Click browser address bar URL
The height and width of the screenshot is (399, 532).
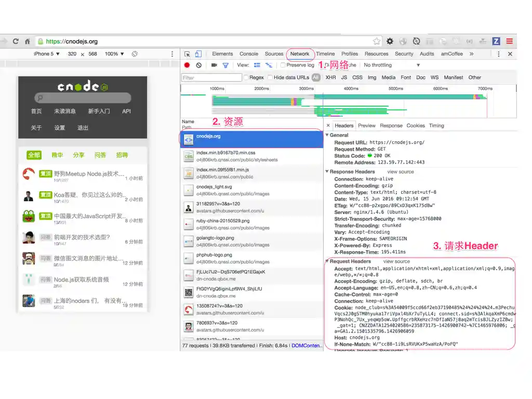point(72,42)
